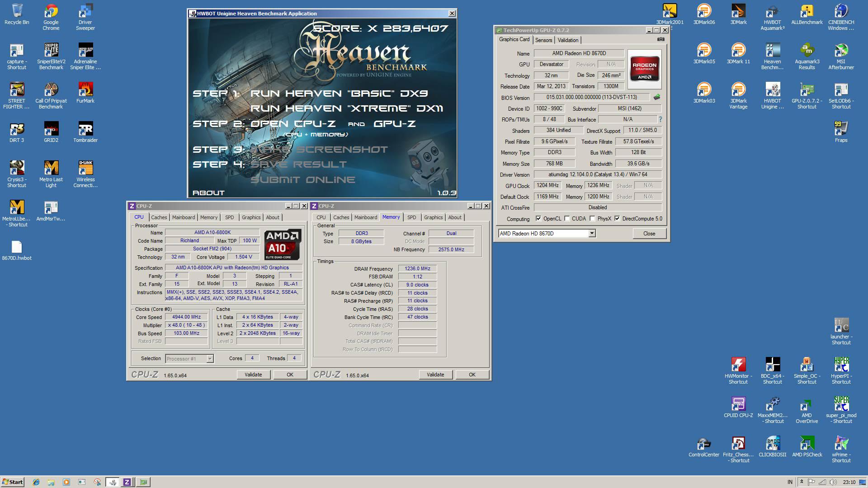Select the 3DMark 11 desktop icon
868x488 pixels.
(738, 54)
